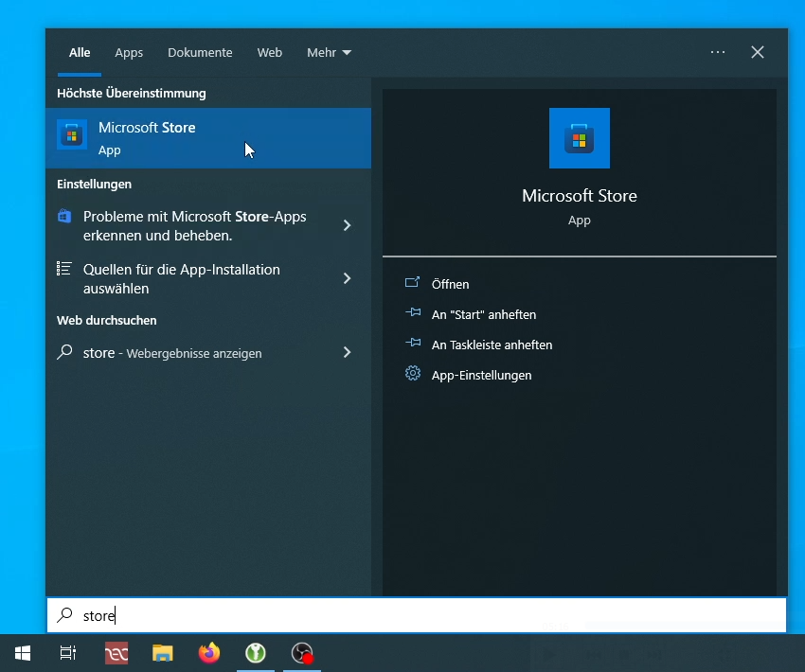Open Task View in taskbar
The width and height of the screenshot is (805, 672).
point(68,653)
